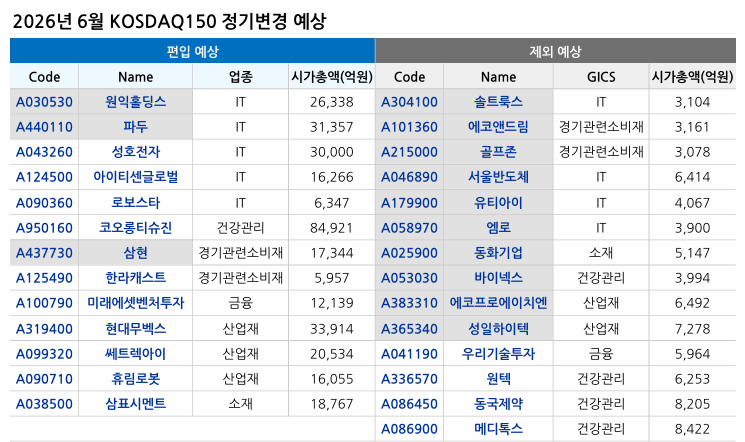The height and width of the screenshot is (442, 745).
Task: Click the A046890 code link
Action: coord(409,177)
